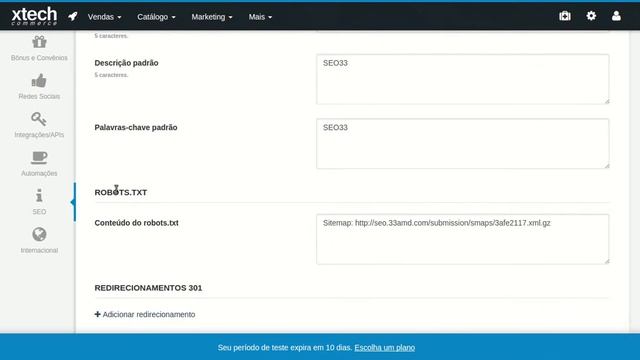Click Adicionar redirecionamento link
The image size is (640, 360).
click(149, 314)
